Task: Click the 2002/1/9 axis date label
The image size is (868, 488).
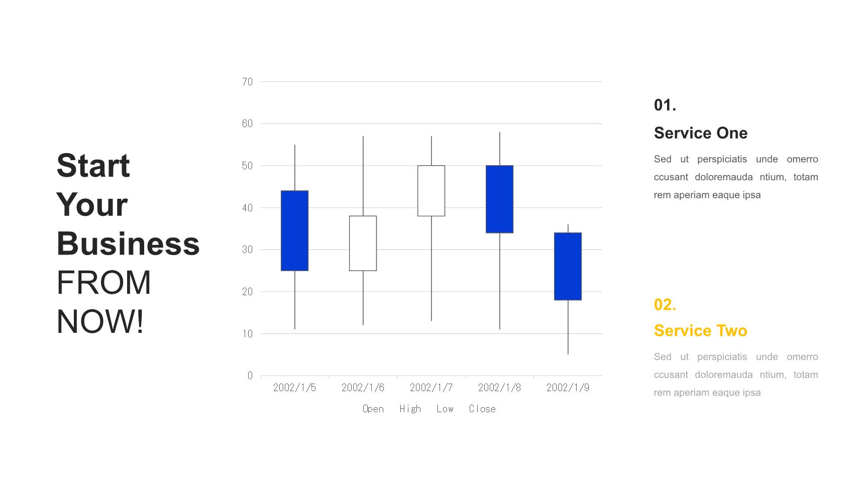Action: tap(568, 388)
